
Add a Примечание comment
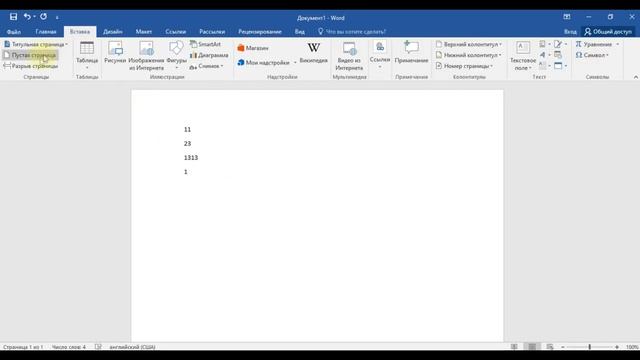[x=411, y=52]
